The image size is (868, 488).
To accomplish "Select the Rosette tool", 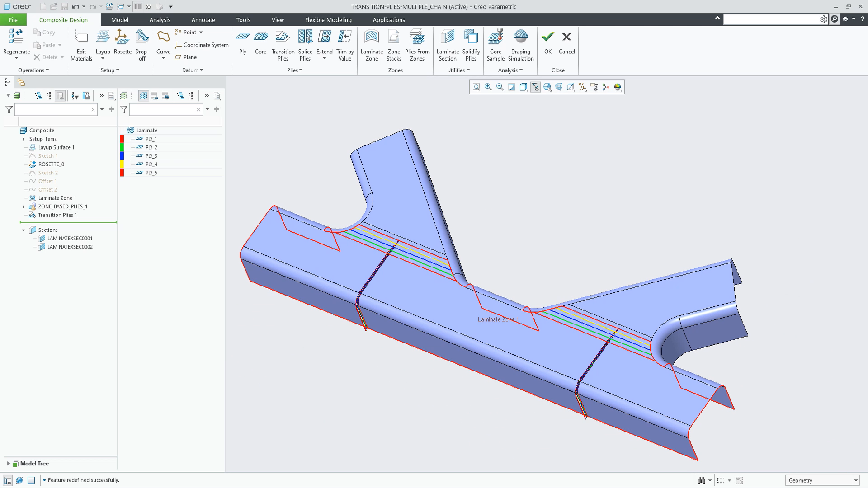I will click(123, 42).
